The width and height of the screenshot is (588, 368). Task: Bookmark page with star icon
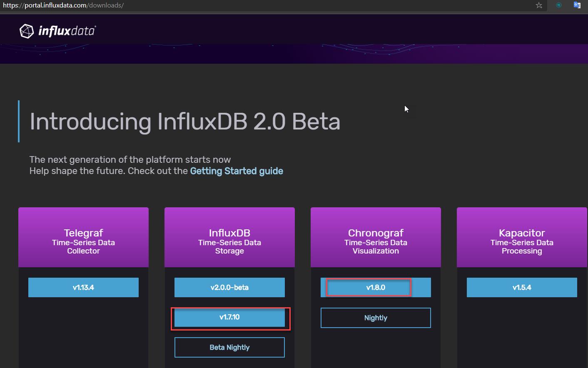click(539, 5)
